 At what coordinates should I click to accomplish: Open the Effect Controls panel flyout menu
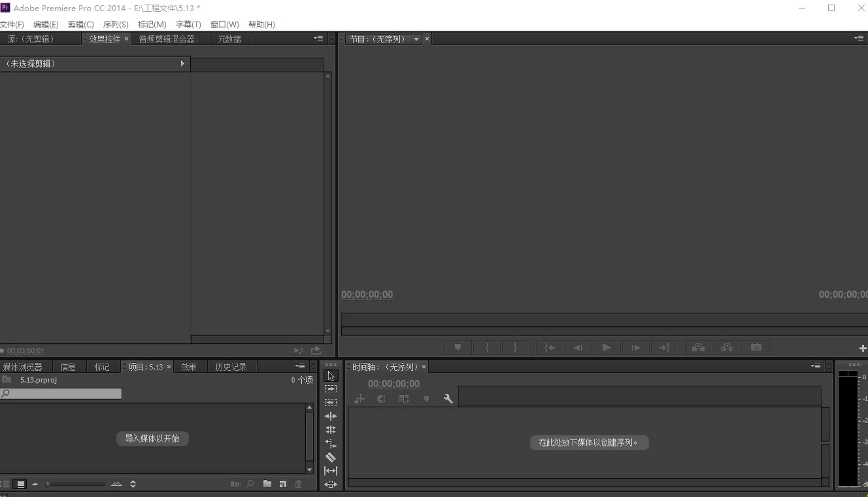318,39
